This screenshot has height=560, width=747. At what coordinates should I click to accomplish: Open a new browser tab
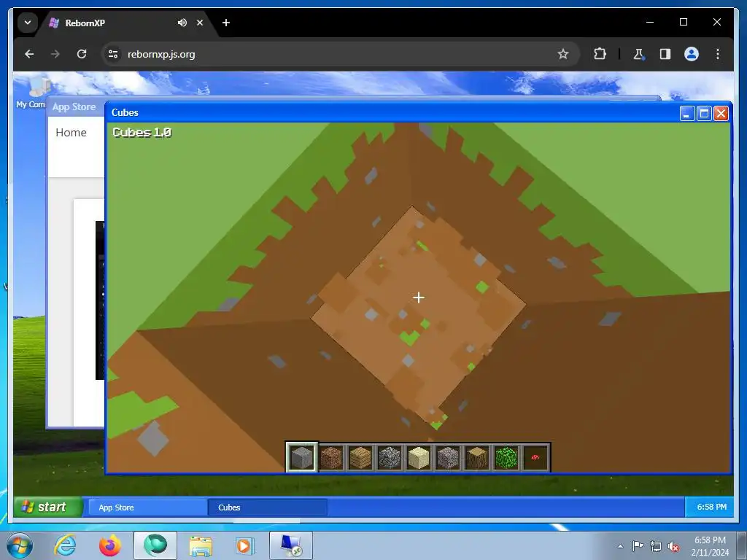click(x=226, y=23)
